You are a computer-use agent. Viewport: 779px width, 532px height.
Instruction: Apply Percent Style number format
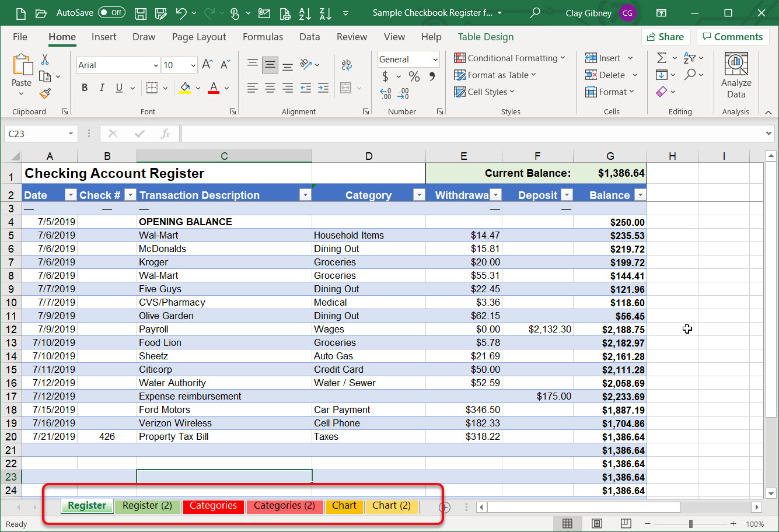click(x=414, y=76)
